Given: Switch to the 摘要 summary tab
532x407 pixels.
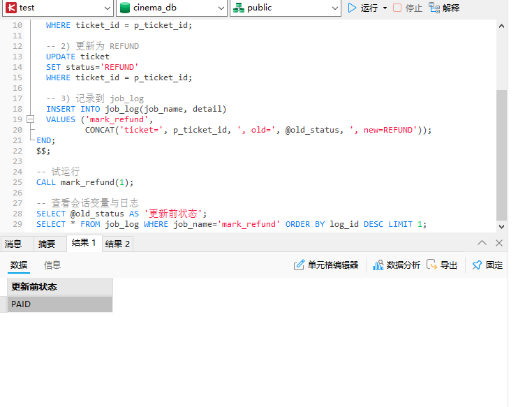Looking at the screenshot, I should [47, 244].
